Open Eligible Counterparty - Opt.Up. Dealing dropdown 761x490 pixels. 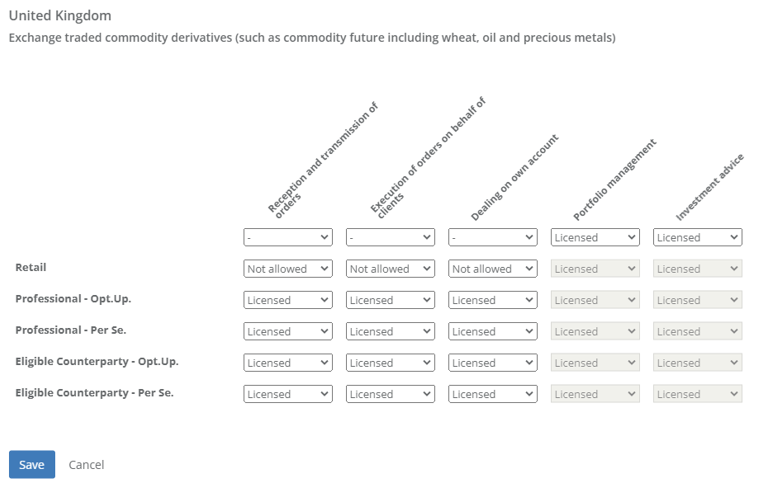(x=492, y=363)
